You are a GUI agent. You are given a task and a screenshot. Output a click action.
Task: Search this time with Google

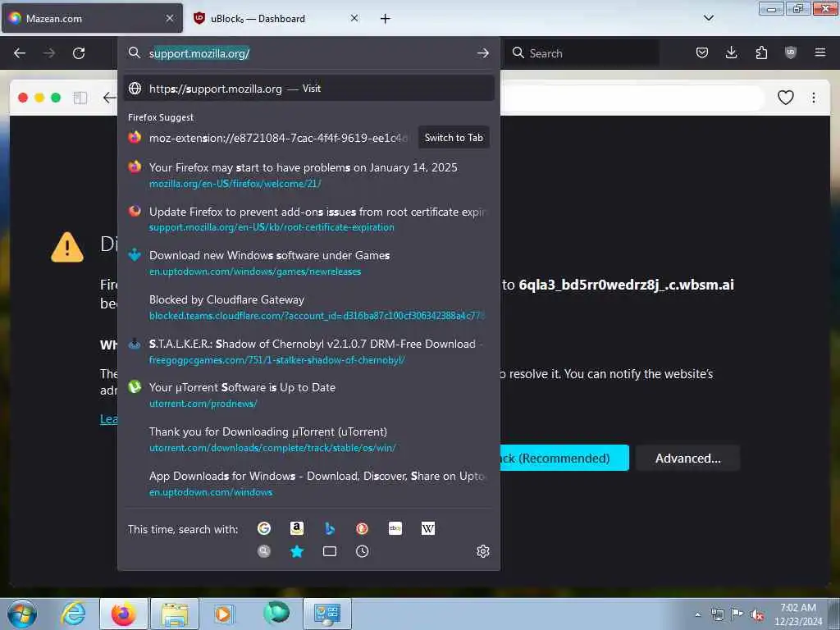(x=264, y=529)
